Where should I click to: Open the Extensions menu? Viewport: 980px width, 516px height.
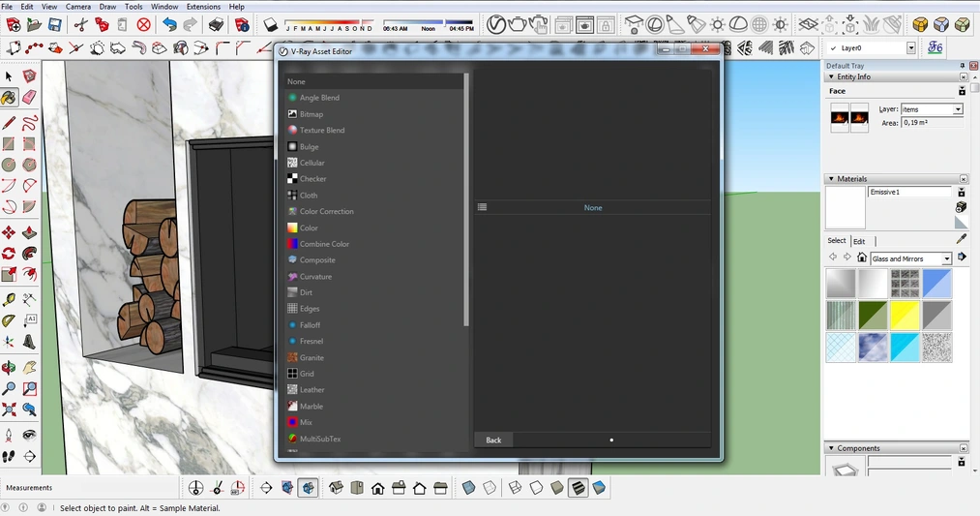203,6
